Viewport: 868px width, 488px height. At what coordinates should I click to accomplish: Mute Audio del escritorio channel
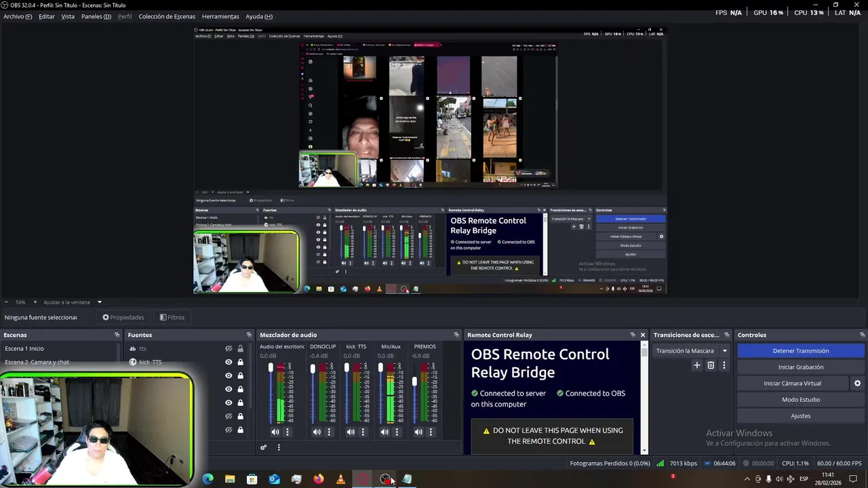pos(275,432)
